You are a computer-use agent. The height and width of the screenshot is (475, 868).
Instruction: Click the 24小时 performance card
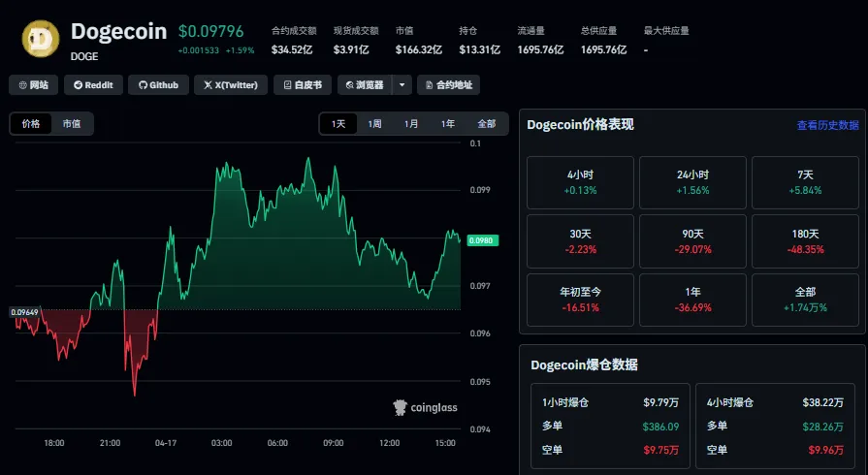click(x=692, y=182)
